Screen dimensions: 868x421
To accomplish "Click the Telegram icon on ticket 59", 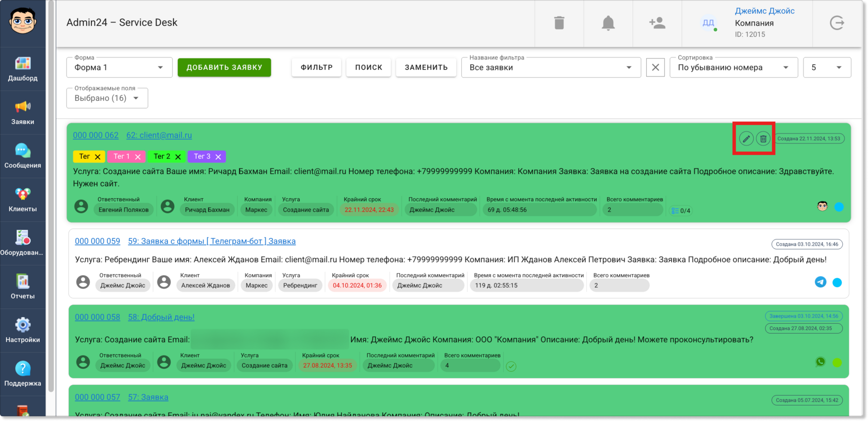I will [x=820, y=282].
